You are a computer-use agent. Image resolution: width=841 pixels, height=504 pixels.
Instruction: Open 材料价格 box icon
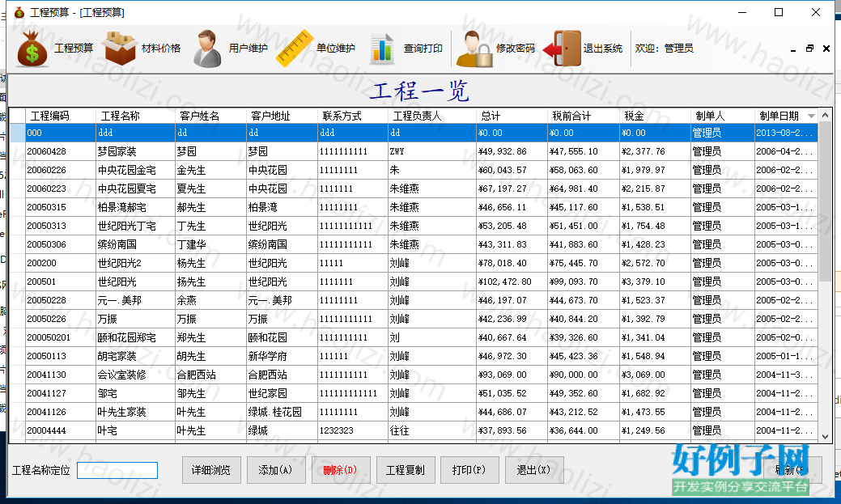pos(120,49)
